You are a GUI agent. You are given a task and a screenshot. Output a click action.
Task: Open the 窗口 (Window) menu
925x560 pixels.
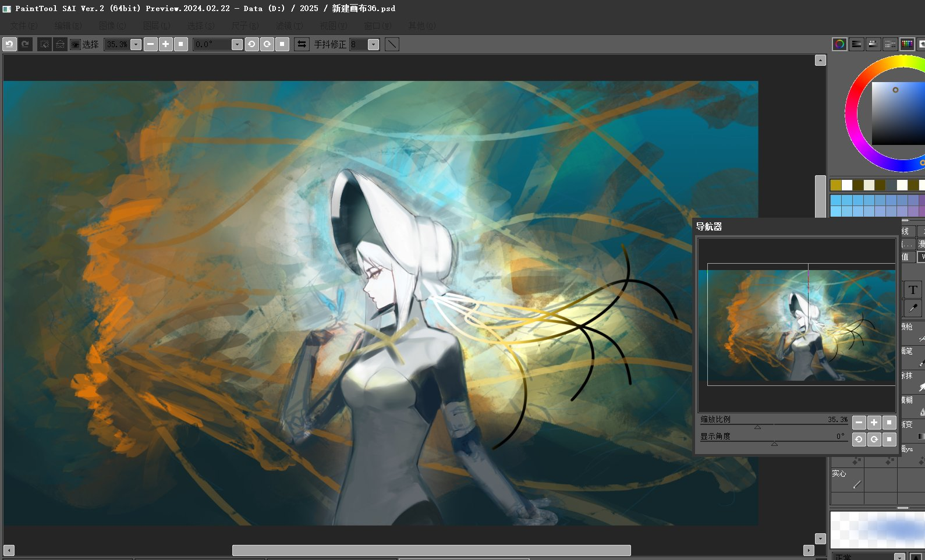coord(378,26)
